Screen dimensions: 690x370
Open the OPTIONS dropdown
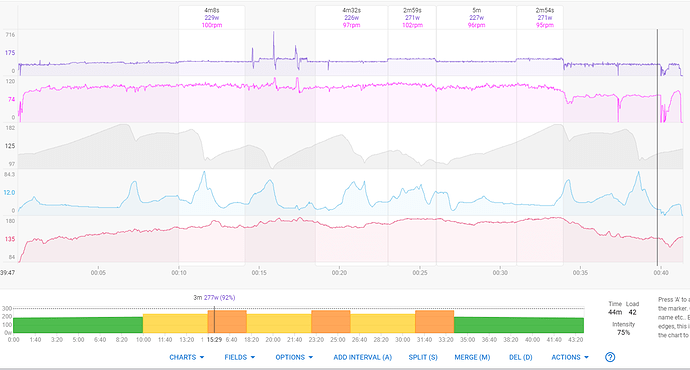294,357
